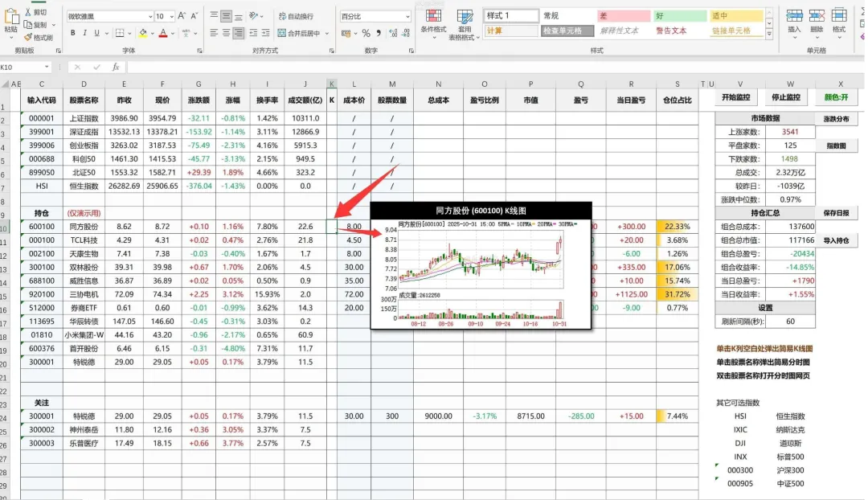The height and width of the screenshot is (500, 868).
Task: Click the 停止监控 button
Action: 785,97
